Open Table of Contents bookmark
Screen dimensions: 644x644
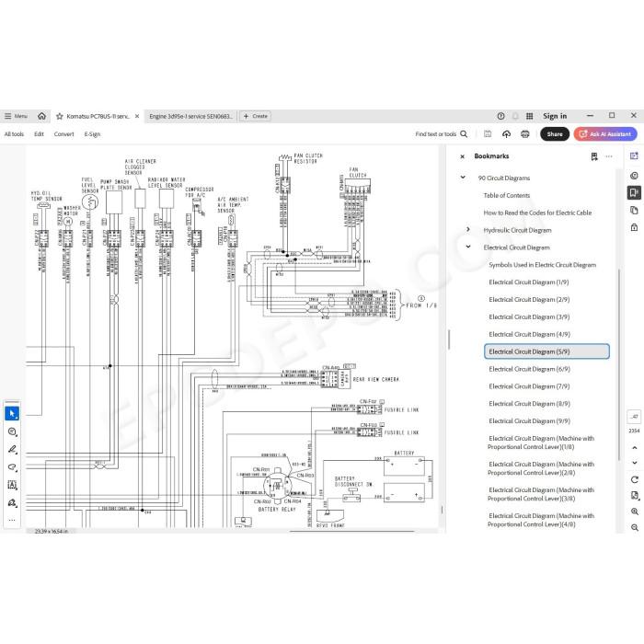(x=507, y=195)
